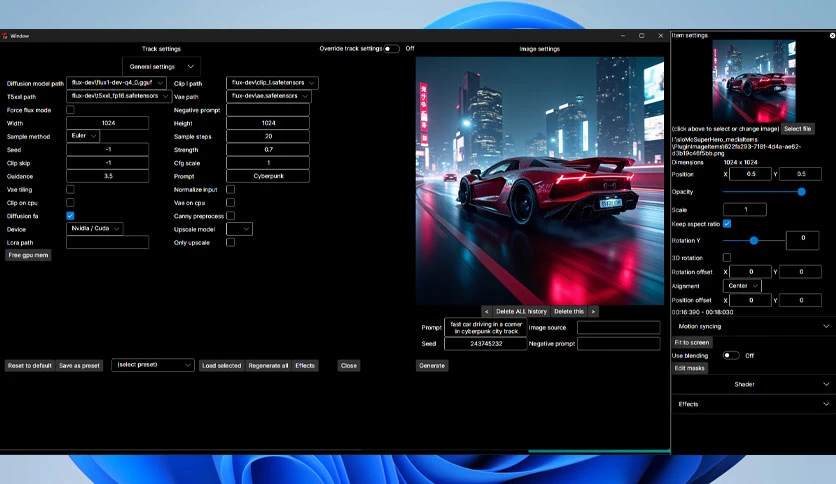Uncheck Keep aspect ratio
The width and height of the screenshot is (836, 484).
click(x=727, y=224)
